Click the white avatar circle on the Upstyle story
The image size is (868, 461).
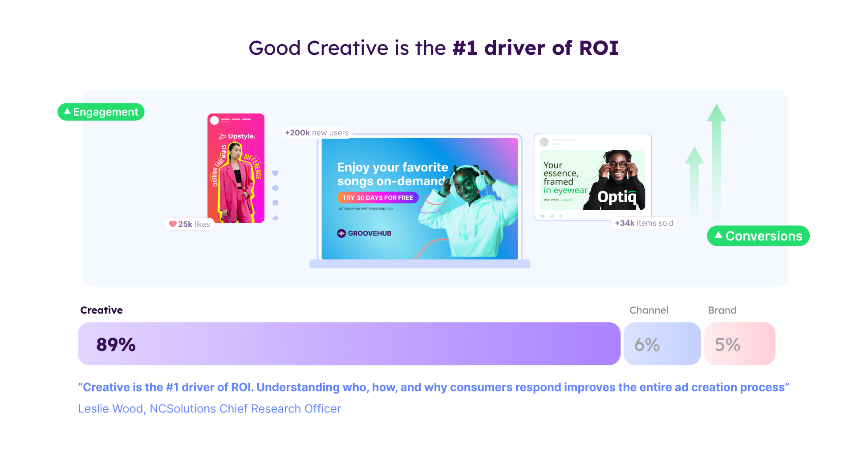click(215, 120)
